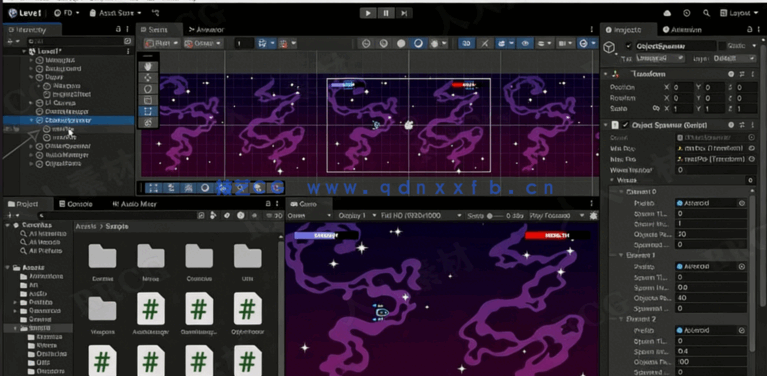Select the combined Transform tool in Scene overlay
767x376 pixels.
pos(149,122)
